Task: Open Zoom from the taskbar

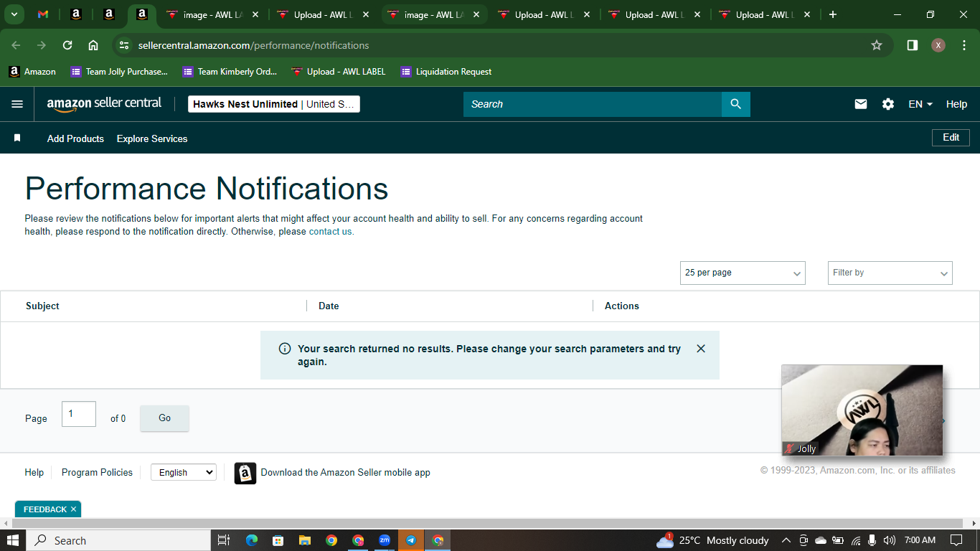Action: pyautogui.click(x=385, y=540)
